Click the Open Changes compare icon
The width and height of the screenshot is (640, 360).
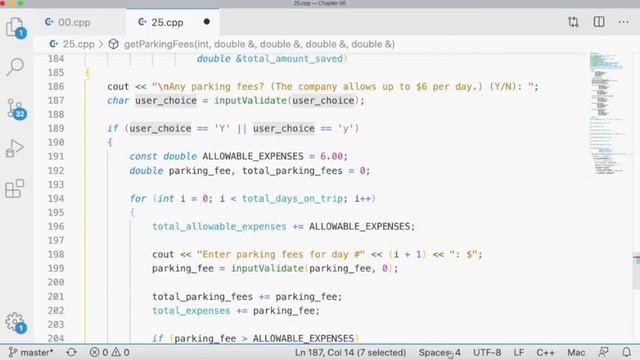pyautogui.click(x=573, y=22)
